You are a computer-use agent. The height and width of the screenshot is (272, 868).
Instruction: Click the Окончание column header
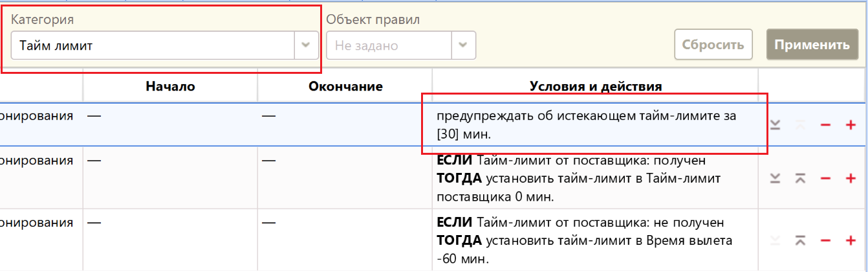tap(345, 86)
